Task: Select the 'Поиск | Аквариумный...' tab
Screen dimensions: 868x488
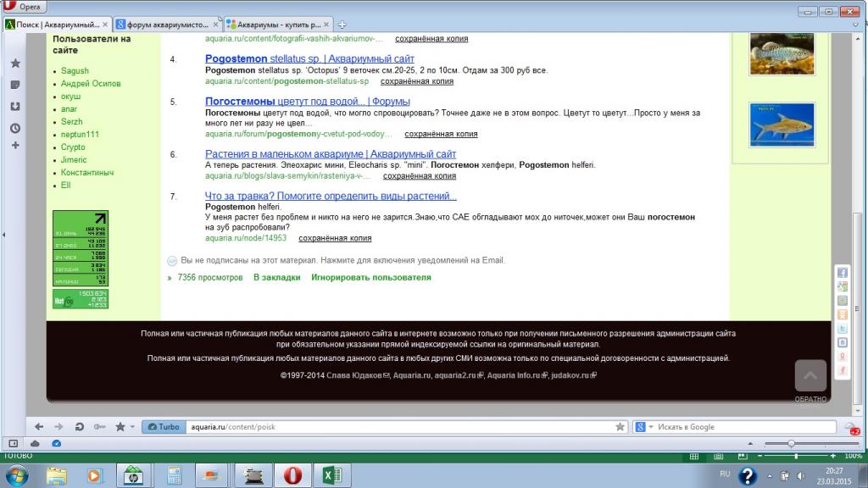Action: click(x=57, y=25)
